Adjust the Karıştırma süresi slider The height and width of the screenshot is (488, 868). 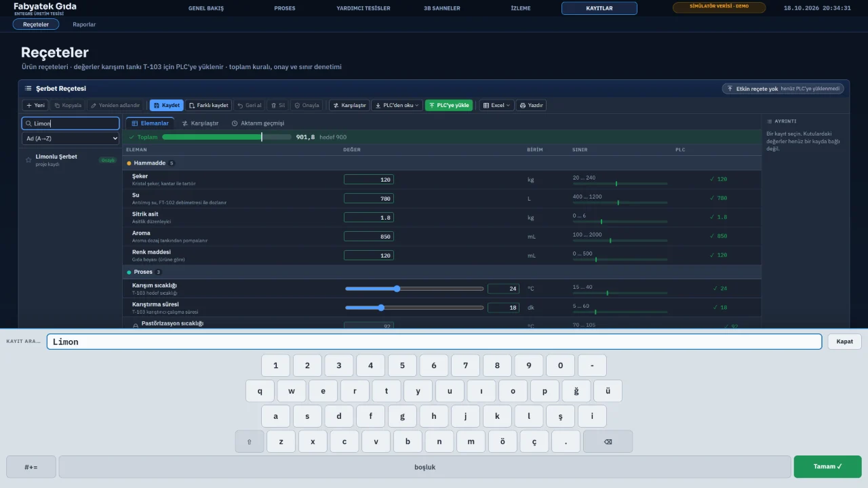pyautogui.click(x=414, y=308)
